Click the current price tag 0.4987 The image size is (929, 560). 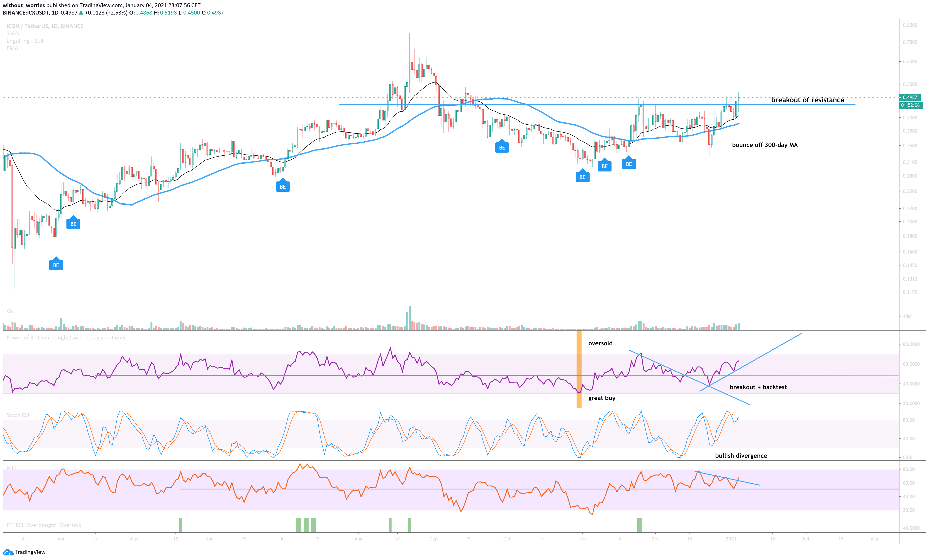coord(910,97)
